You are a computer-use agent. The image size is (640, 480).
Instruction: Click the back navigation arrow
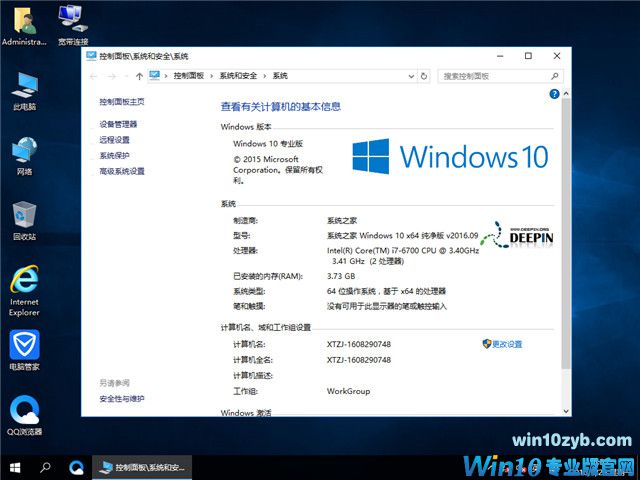(93, 76)
